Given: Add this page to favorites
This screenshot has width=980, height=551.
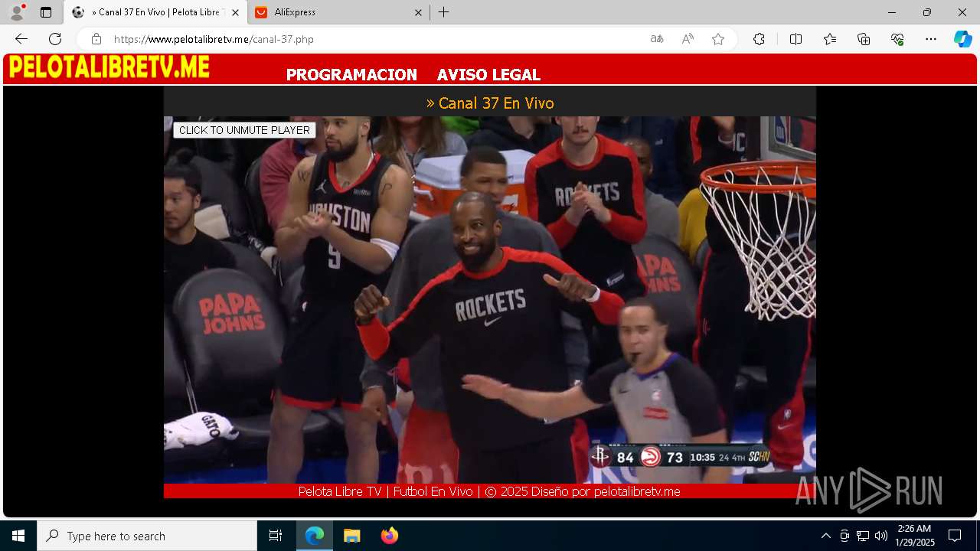Looking at the screenshot, I should pos(718,39).
